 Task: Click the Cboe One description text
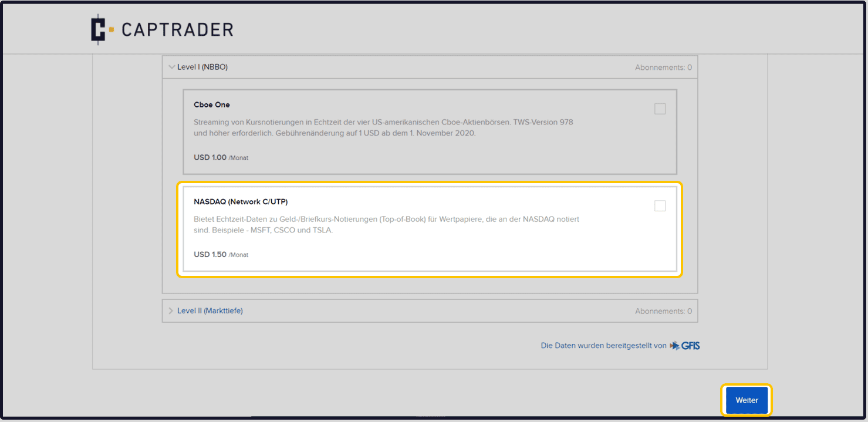coord(383,127)
